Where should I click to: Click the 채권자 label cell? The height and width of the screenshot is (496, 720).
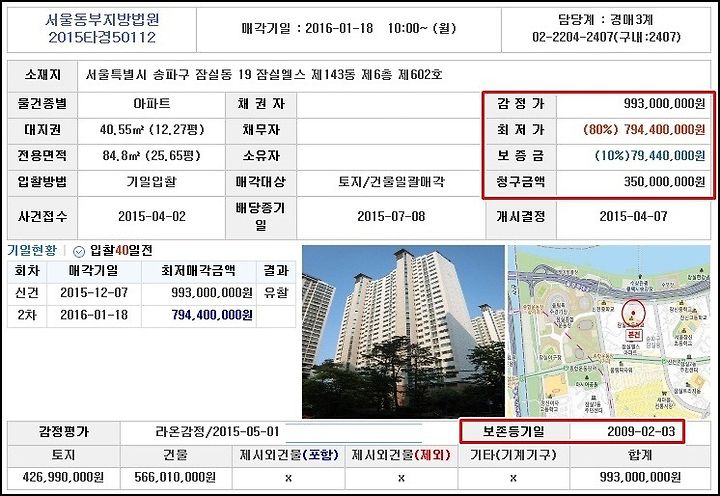261,104
